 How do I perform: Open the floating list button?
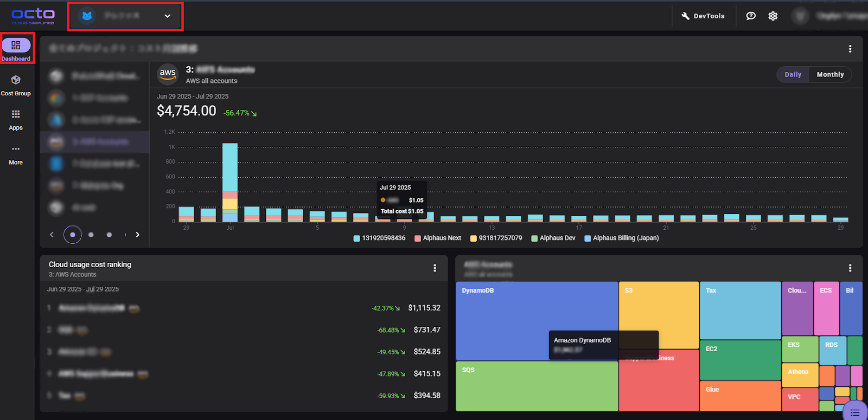click(x=855, y=412)
